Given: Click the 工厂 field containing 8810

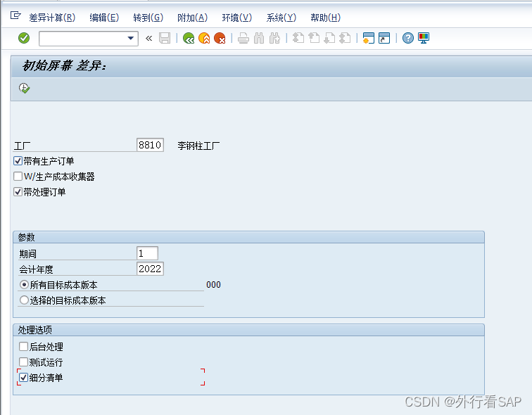Looking at the screenshot, I should (x=150, y=145).
